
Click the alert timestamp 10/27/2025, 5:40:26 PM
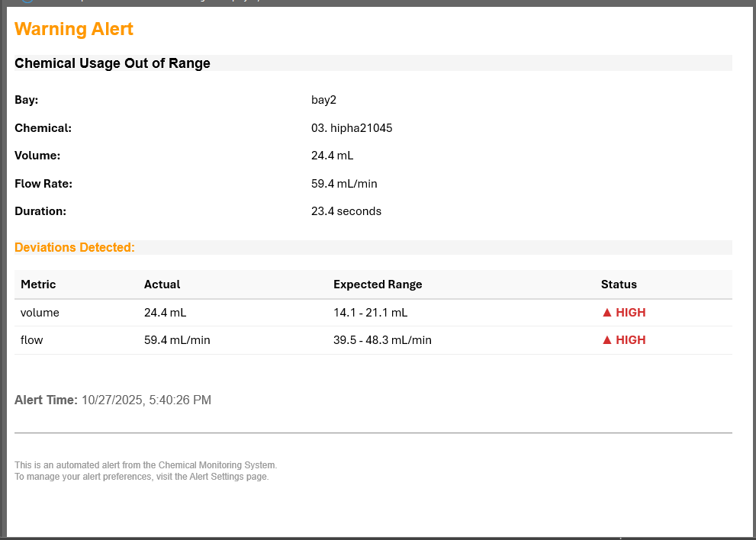pos(146,400)
